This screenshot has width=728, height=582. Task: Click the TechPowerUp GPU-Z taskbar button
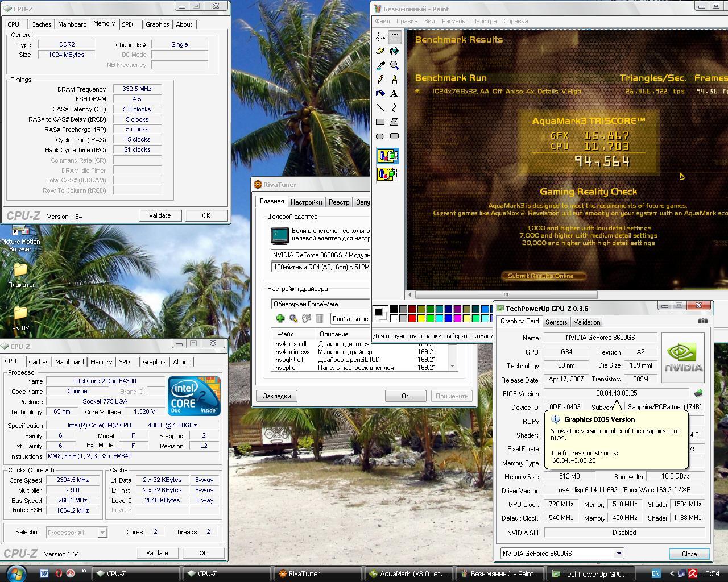click(590, 574)
